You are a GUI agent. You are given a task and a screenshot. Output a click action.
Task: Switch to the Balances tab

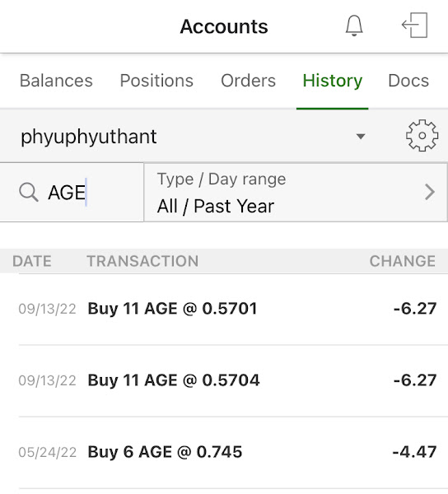pyautogui.click(x=56, y=81)
